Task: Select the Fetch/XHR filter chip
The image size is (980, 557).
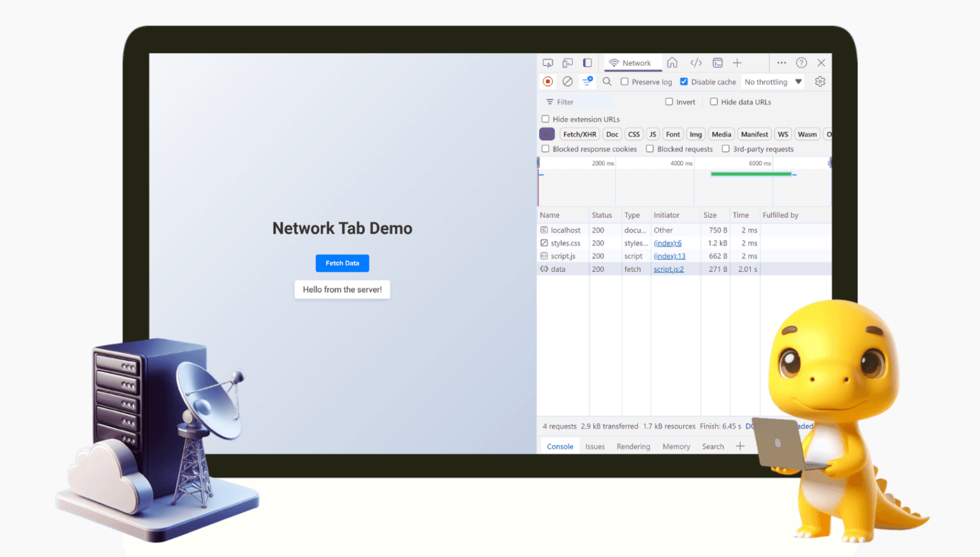Action: coord(579,134)
